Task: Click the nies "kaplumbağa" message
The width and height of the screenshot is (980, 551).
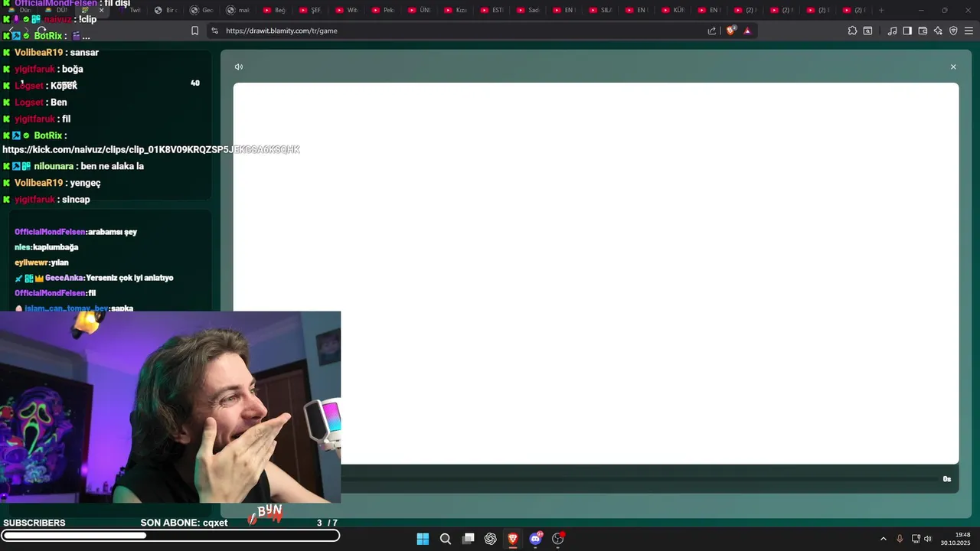Action: 46,247
